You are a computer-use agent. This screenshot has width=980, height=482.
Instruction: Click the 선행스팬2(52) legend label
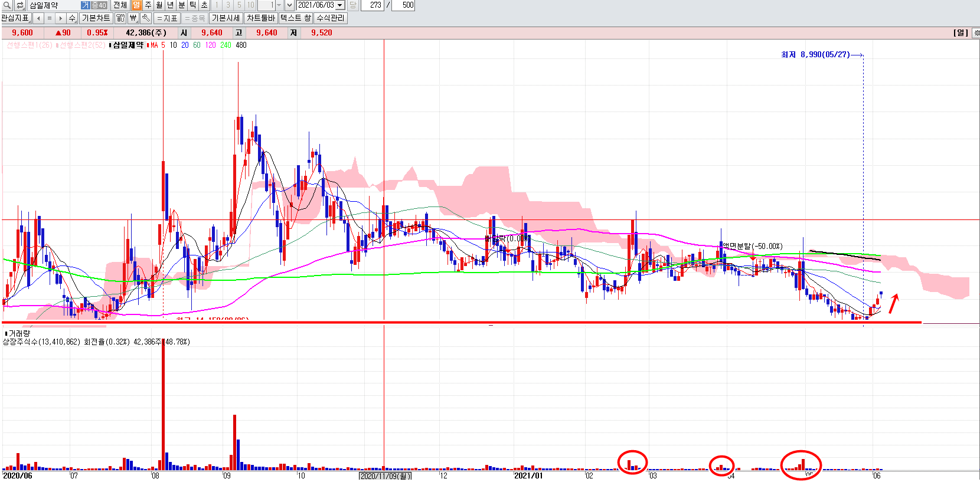82,45
